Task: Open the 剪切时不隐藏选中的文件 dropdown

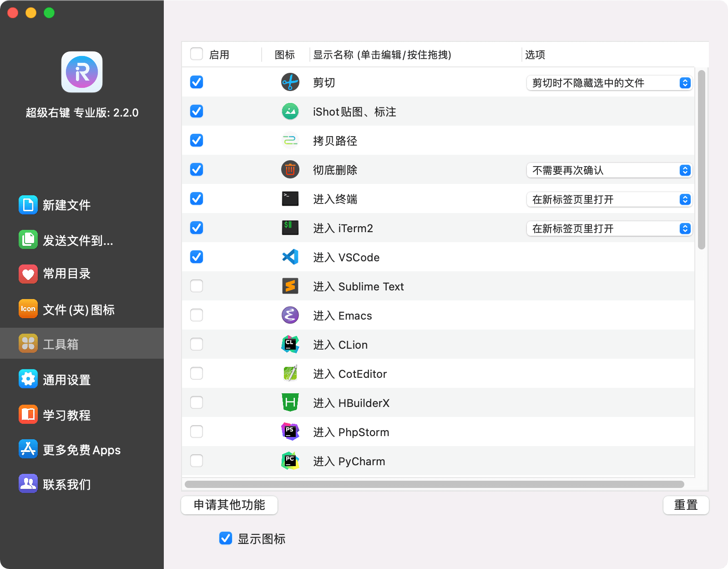Action: coord(609,83)
